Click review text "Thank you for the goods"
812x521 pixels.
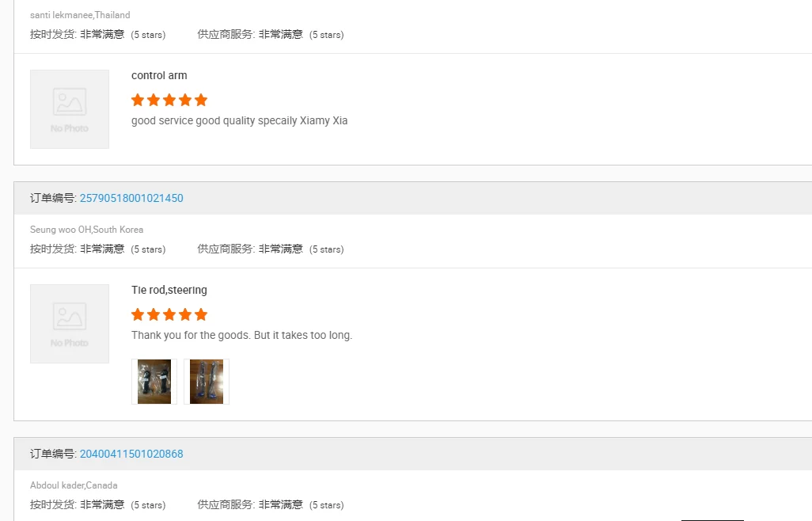[241, 336]
